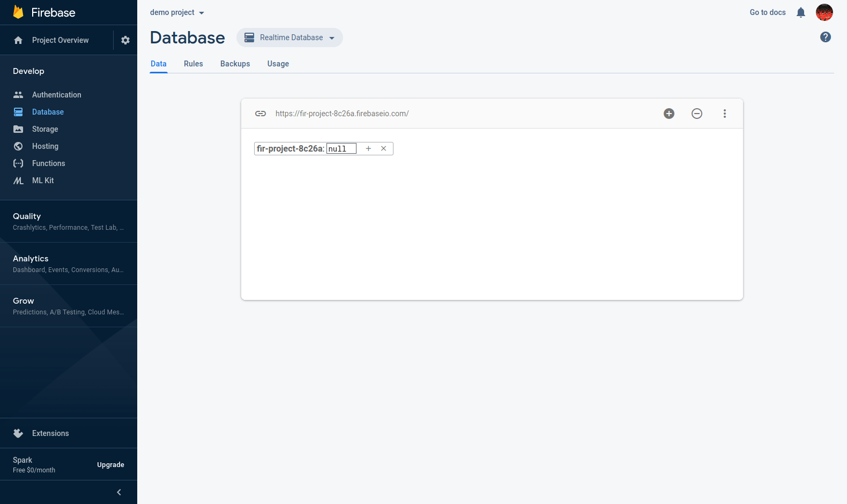847x504 pixels.
Task: Click the Firebase flame logo
Action: 18,12
